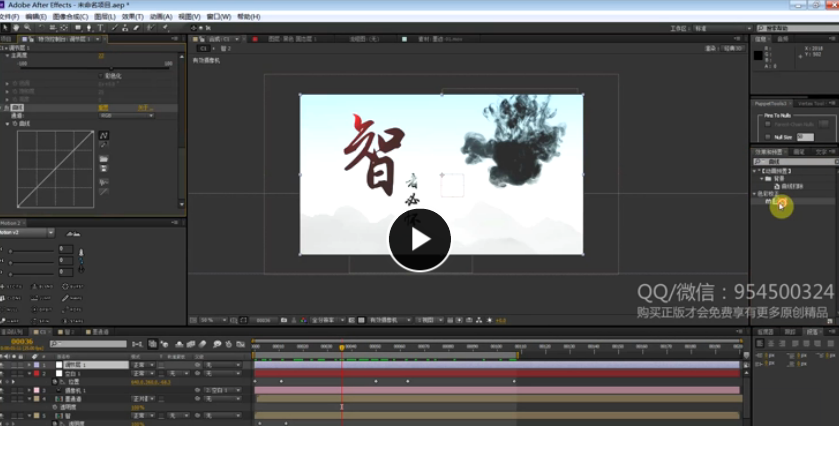
Task: Click the smooth curve icon beside graph
Action: tap(104, 182)
